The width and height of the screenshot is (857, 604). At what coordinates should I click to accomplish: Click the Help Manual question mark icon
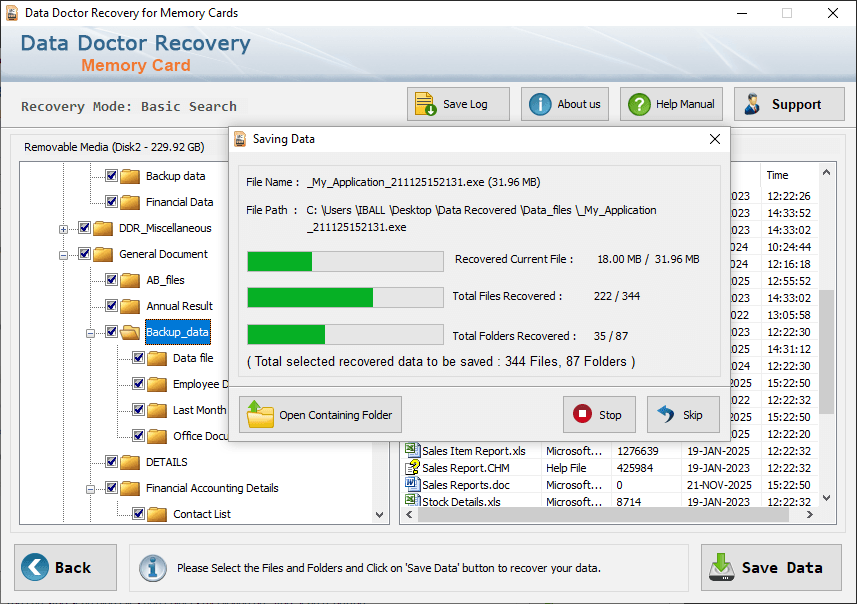point(639,104)
